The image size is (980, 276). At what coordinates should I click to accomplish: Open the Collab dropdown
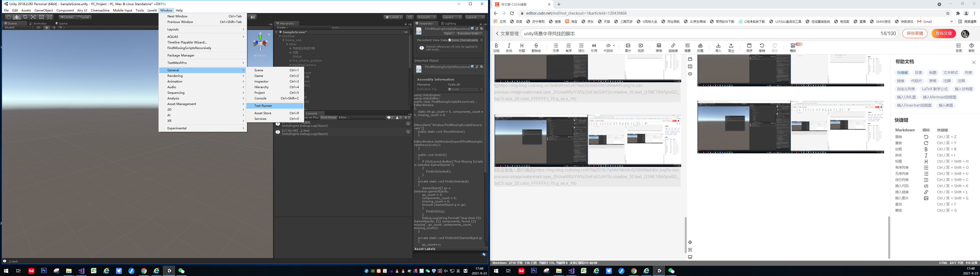pyautogui.click(x=393, y=17)
